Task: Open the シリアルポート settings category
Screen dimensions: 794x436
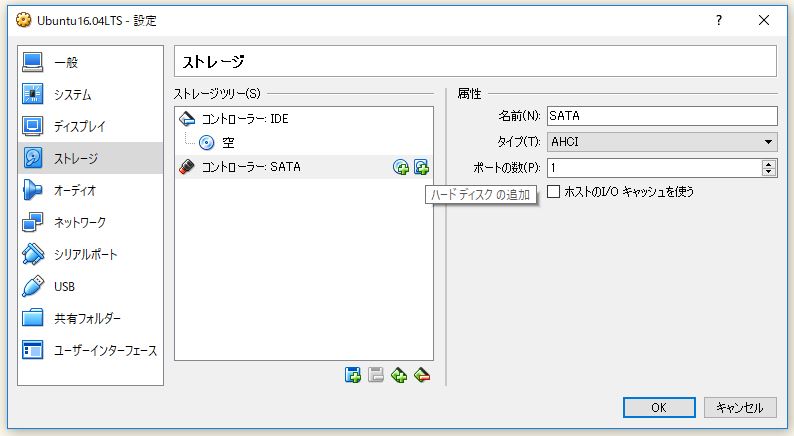Action: (x=90, y=254)
